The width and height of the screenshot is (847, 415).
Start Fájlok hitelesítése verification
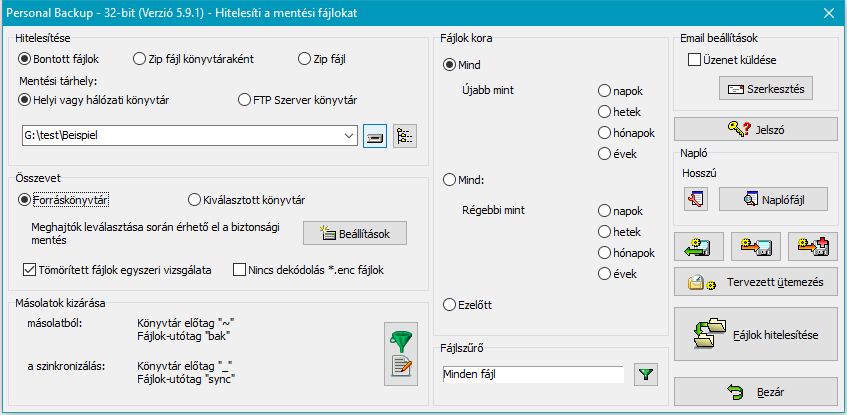tap(755, 335)
